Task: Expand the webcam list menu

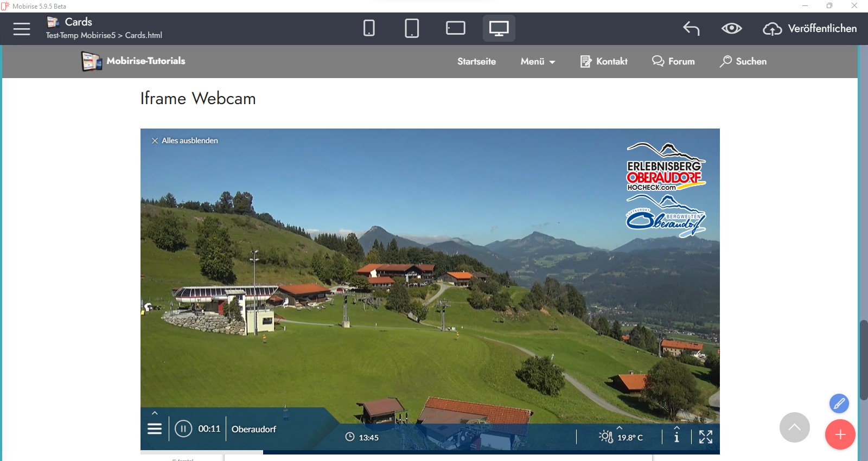Action: click(155, 428)
